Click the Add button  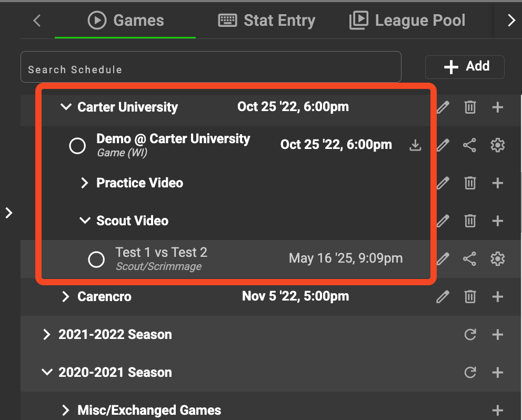[465, 67]
